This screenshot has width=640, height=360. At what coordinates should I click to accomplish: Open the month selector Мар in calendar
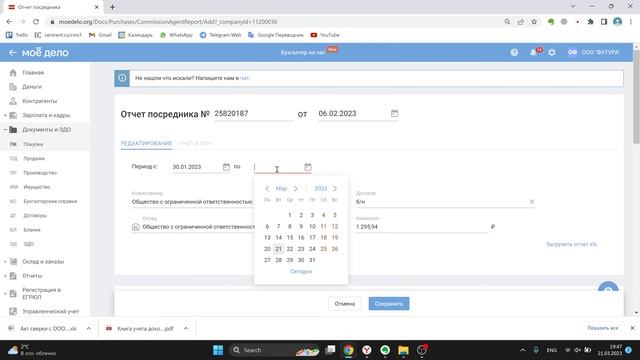tap(281, 189)
